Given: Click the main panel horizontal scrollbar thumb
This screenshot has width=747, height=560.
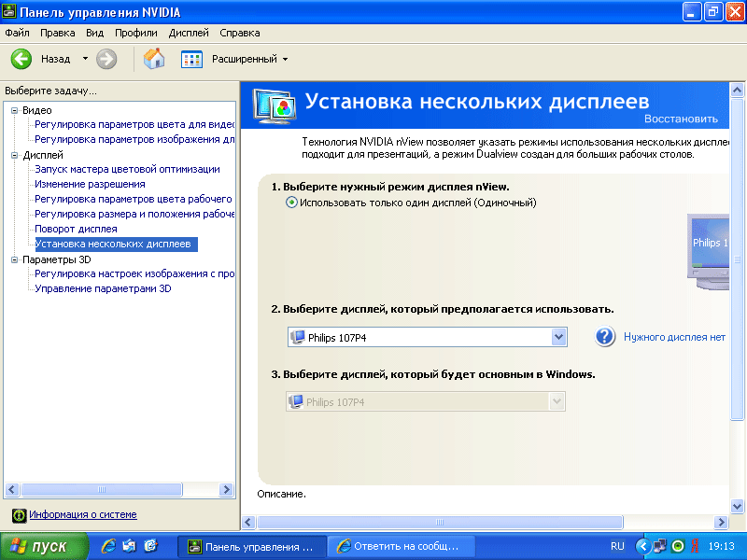Looking at the screenshot, I should pyautogui.click(x=440, y=523).
